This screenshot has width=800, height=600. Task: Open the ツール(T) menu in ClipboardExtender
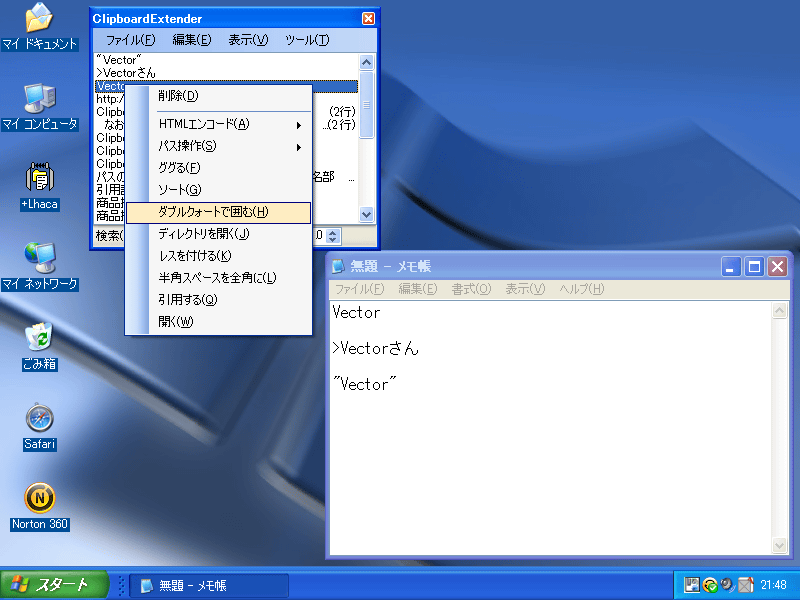coord(307,40)
